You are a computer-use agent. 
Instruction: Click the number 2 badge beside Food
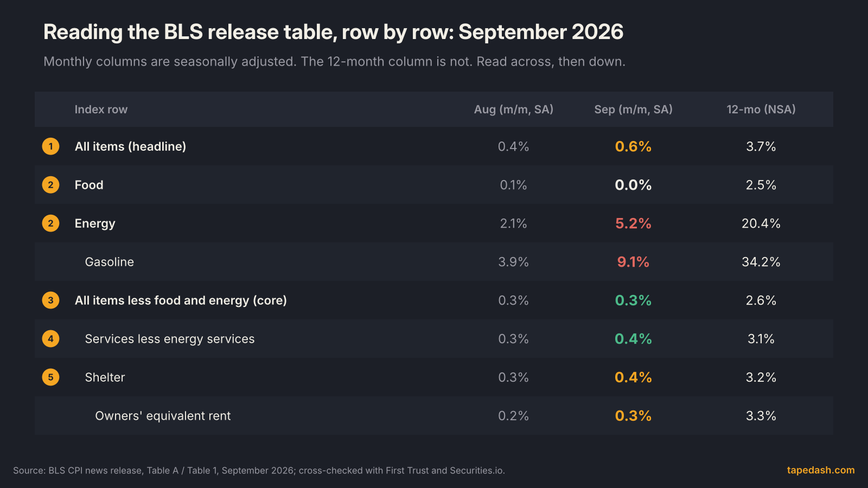[51, 185]
